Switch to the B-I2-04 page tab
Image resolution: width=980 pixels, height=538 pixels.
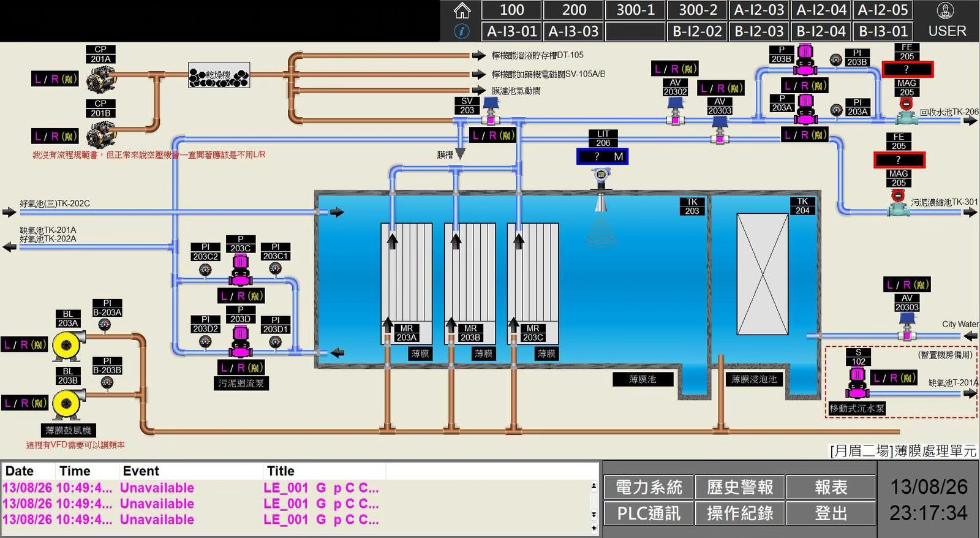pos(821,31)
